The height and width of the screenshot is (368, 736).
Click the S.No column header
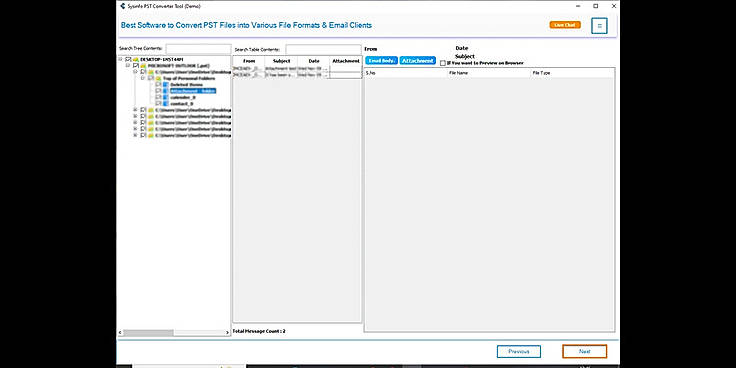click(x=406, y=73)
